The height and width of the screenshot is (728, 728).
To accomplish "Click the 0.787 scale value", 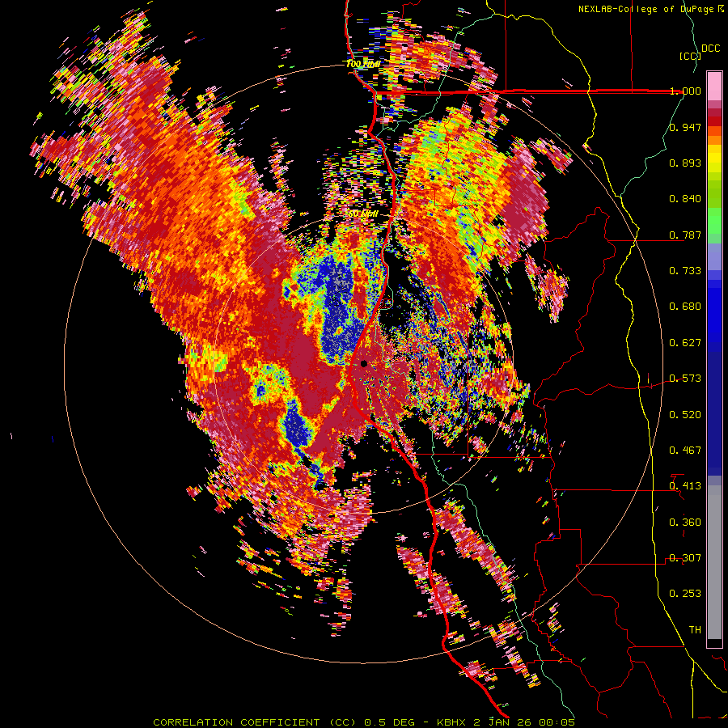I will click(x=685, y=235).
